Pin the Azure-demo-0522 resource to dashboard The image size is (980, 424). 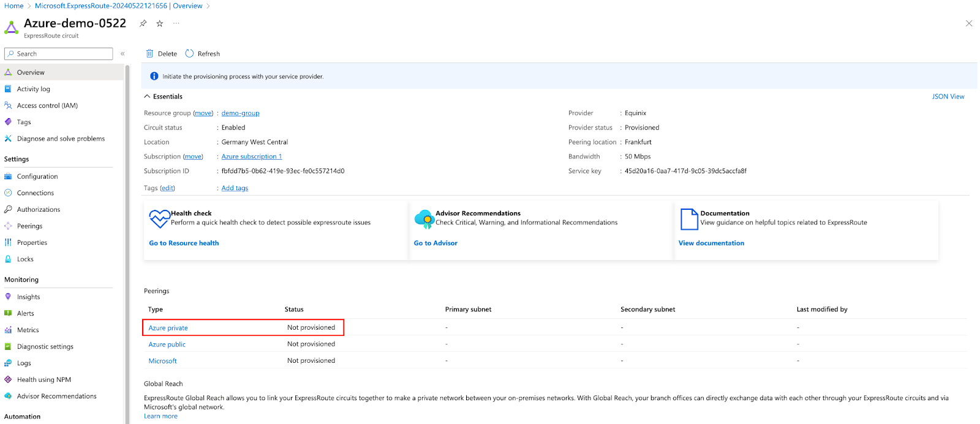point(143,23)
